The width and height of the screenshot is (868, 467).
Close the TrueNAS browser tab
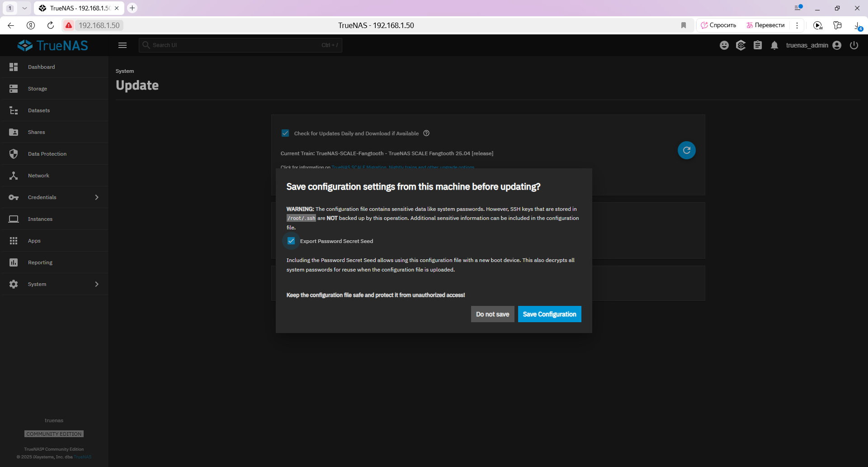[117, 8]
